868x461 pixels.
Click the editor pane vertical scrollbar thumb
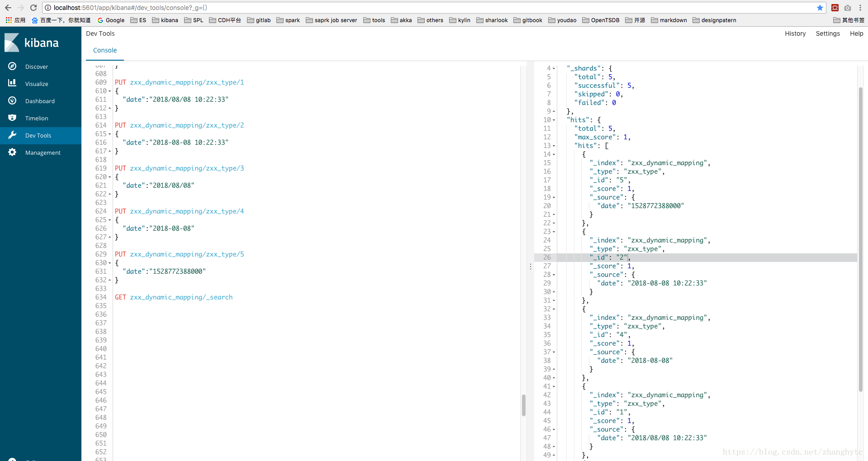(523, 405)
